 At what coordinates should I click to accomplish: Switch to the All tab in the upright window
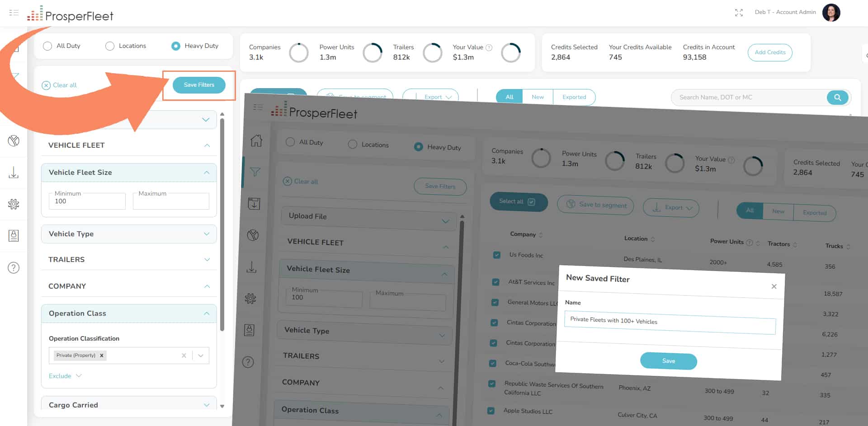(509, 97)
